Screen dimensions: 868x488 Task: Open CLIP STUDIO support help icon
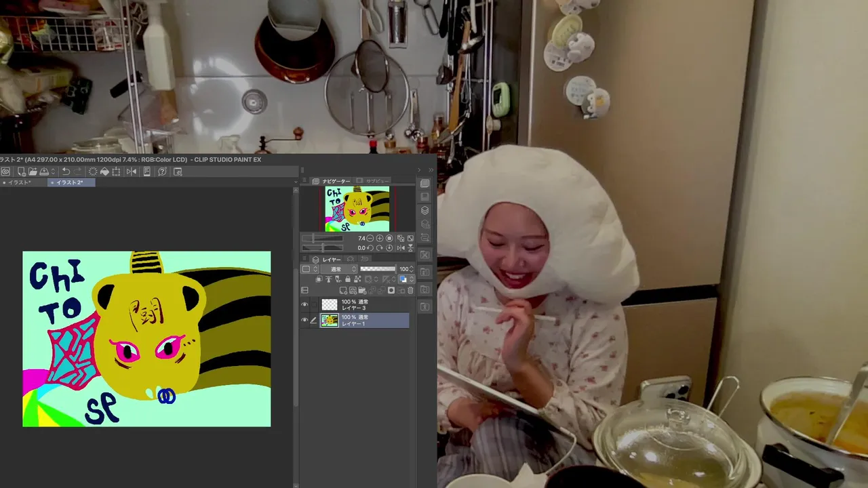click(162, 171)
